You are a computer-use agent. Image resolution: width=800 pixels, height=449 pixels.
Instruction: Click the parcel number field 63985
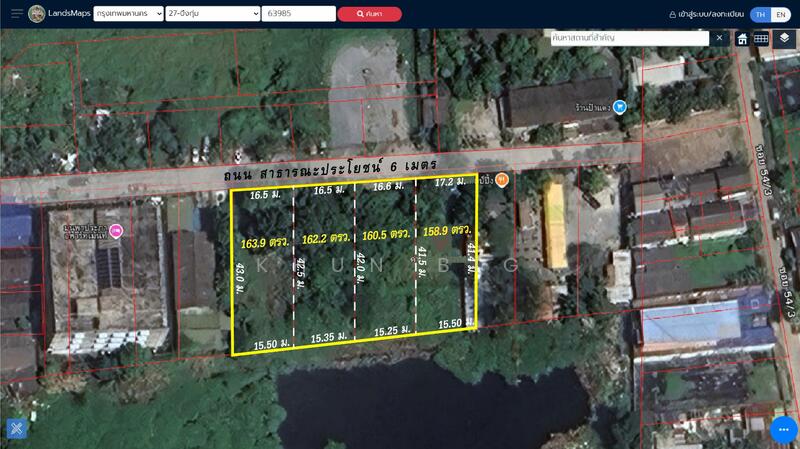coord(298,14)
